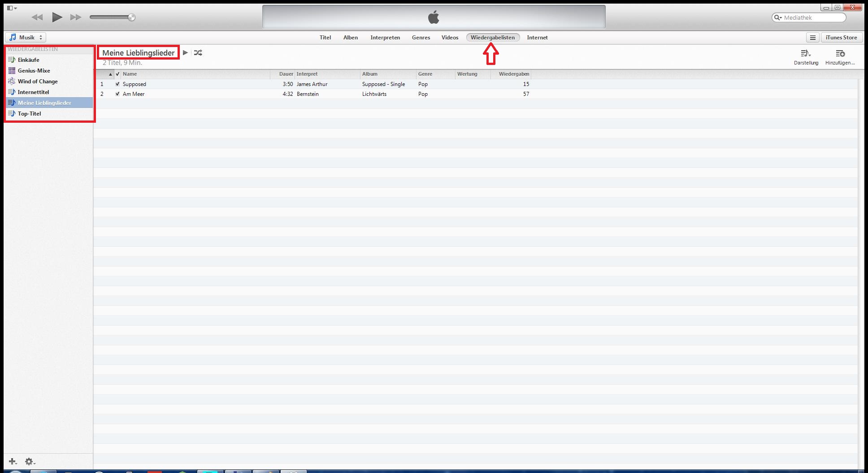The height and width of the screenshot is (473, 868).
Task: Sort by the Wertung column header
Action: pos(473,74)
